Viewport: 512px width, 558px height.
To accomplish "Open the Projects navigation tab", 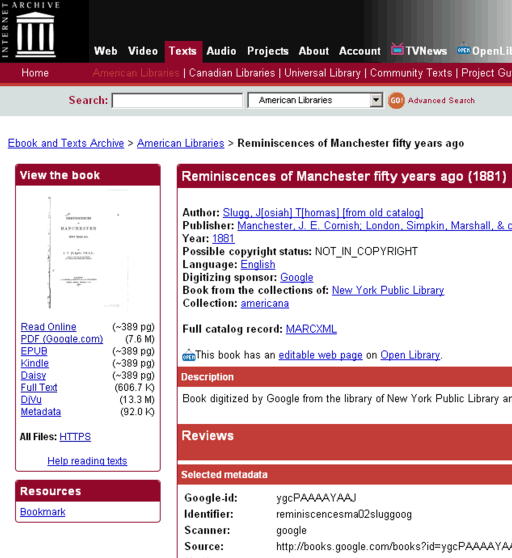I will click(268, 51).
